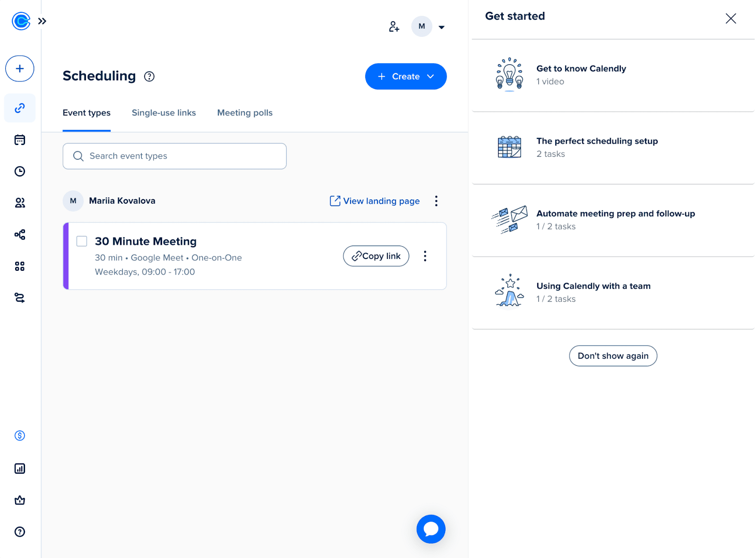Open the account avatar dropdown menu
Viewport: 756px width, 558px height.
click(x=429, y=27)
